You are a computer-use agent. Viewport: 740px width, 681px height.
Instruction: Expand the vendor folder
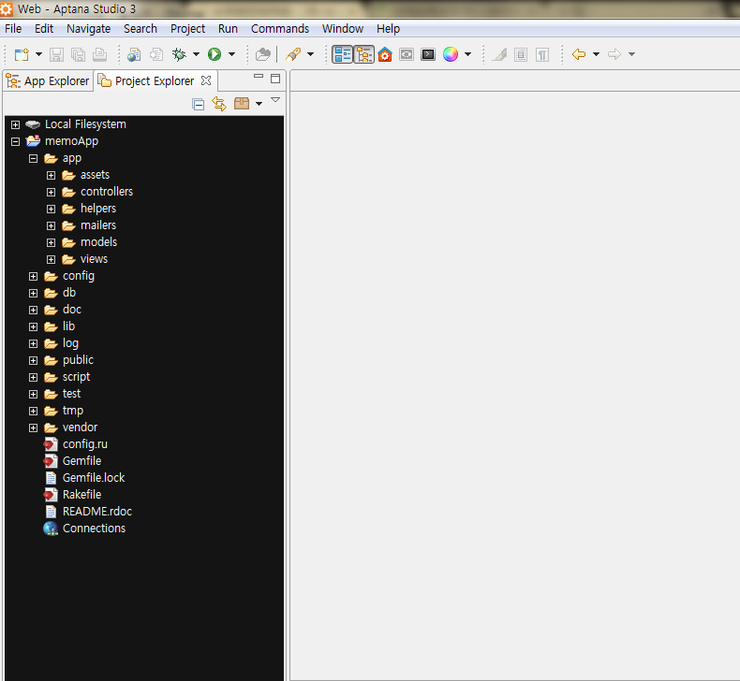[33, 428]
